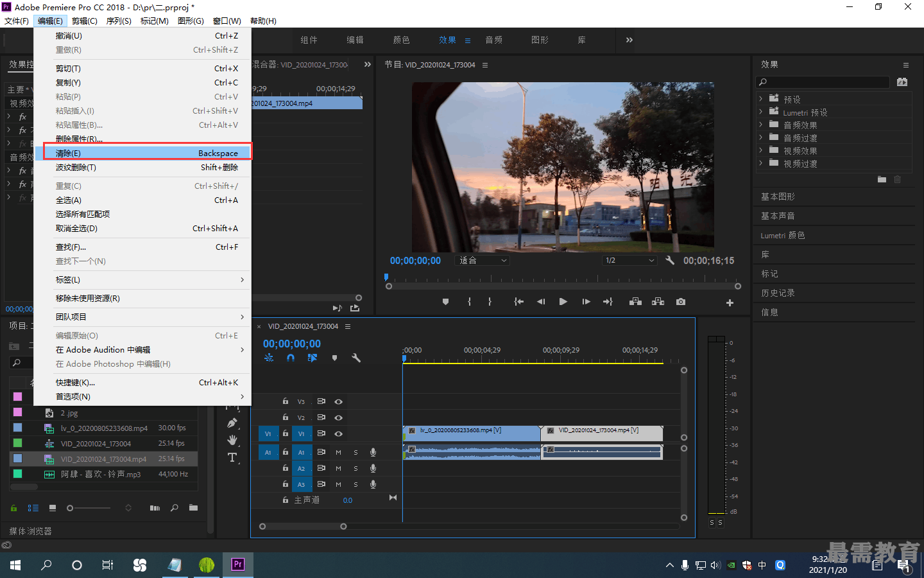Click the program monitor zoom scroll bar

coord(563,286)
